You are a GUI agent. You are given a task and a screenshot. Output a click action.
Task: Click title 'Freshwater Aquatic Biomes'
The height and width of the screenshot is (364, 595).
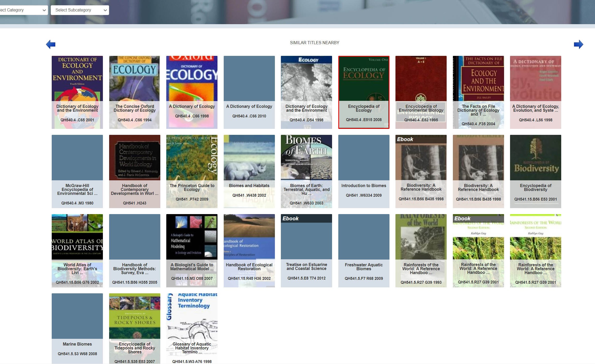(364, 267)
